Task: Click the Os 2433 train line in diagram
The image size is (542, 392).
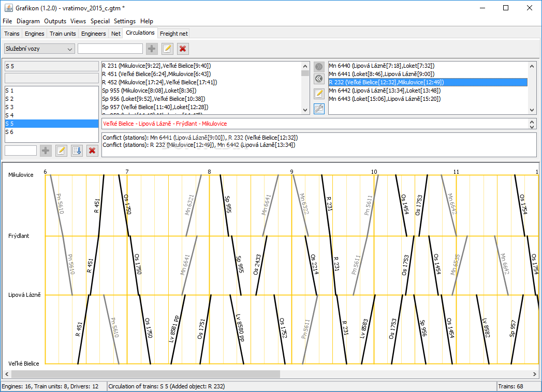Action: coord(261,266)
